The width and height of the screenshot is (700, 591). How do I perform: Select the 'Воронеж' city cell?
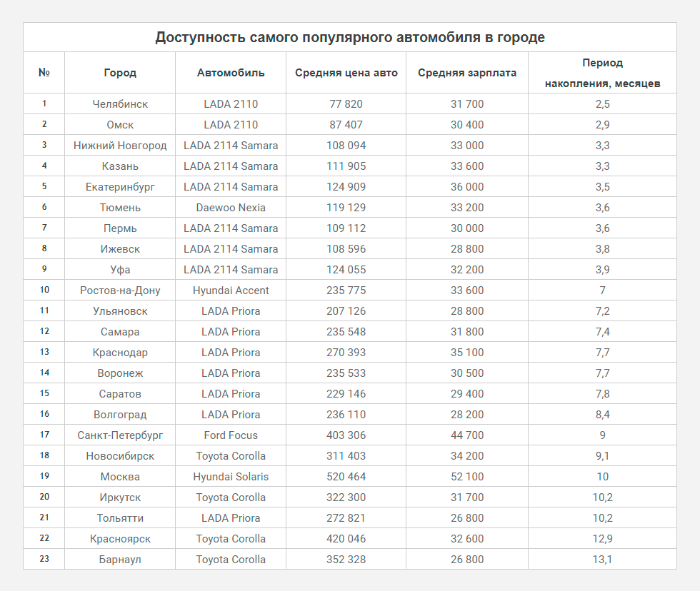(x=120, y=373)
